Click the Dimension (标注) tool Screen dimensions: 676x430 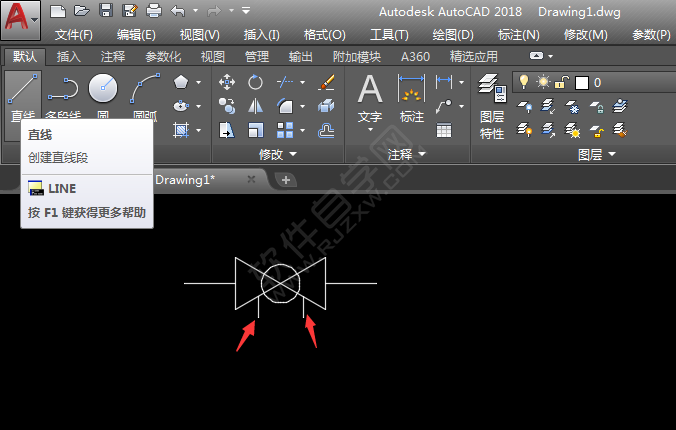pos(411,98)
